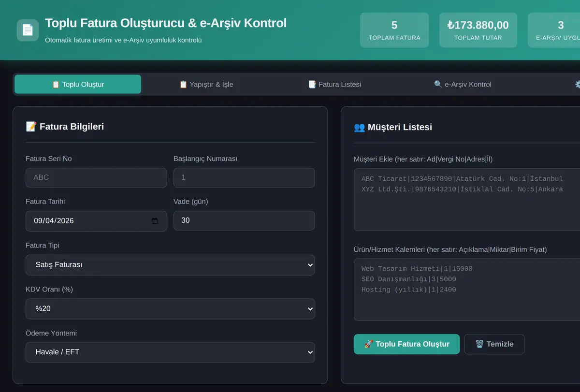Click the document logo icon in header
The image size is (580, 392).
click(28, 30)
